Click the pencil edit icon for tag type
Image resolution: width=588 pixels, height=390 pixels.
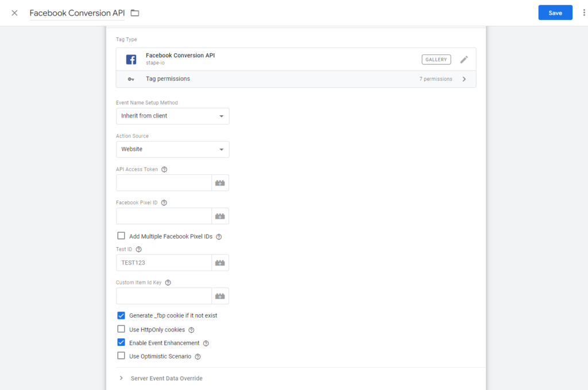464,60
